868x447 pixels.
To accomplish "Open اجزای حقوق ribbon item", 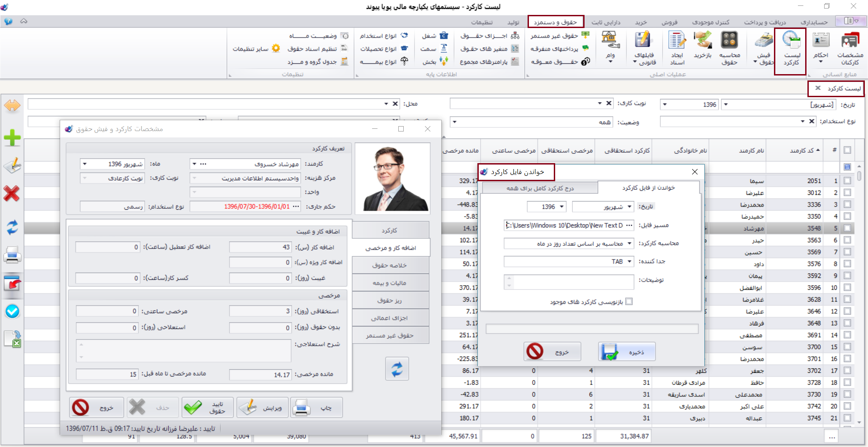I will point(490,36).
